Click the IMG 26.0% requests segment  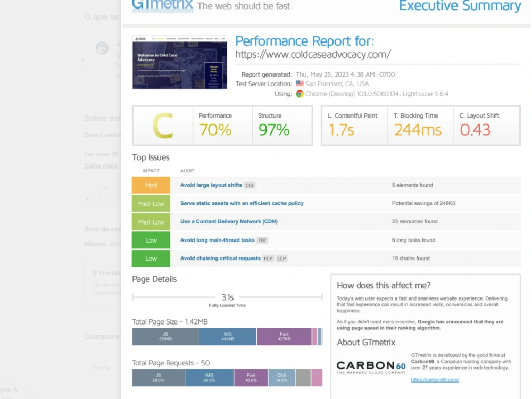pyautogui.click(x=209, y=378)
